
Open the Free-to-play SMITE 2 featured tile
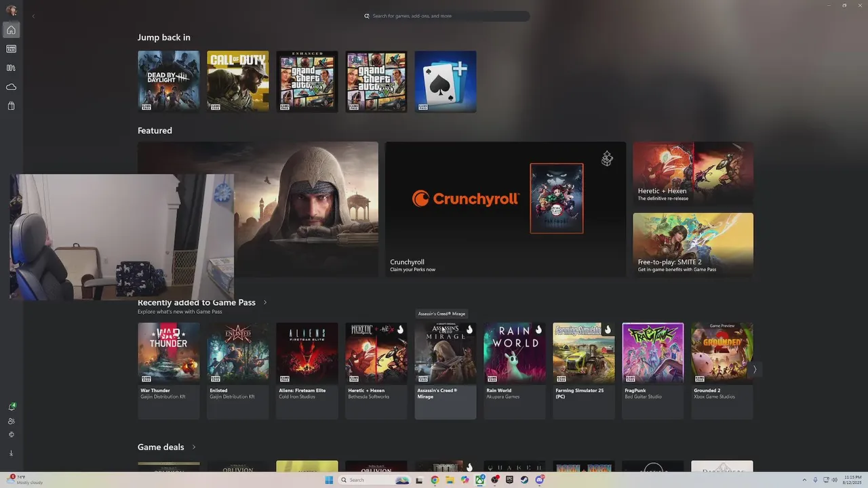693,245
